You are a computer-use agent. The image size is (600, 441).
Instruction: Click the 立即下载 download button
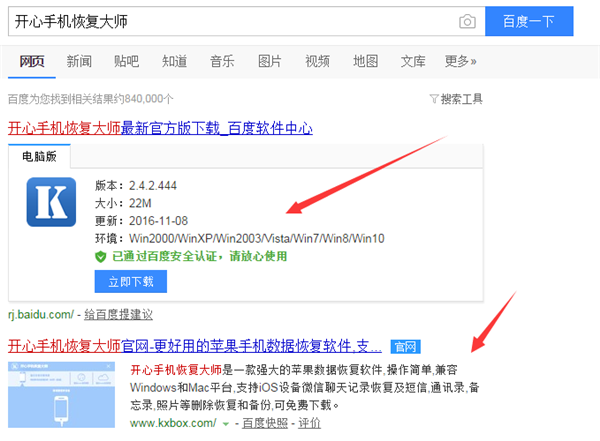point(130,282)
